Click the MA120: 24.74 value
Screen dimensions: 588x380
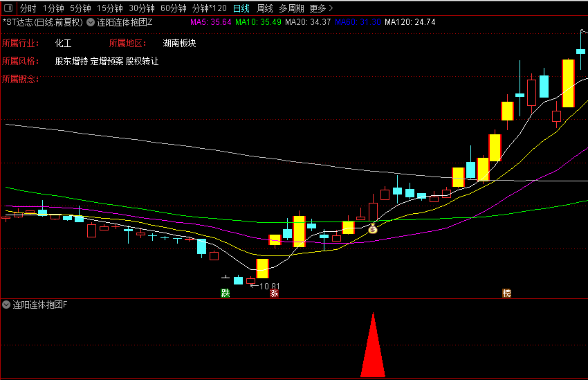[410, 22]
